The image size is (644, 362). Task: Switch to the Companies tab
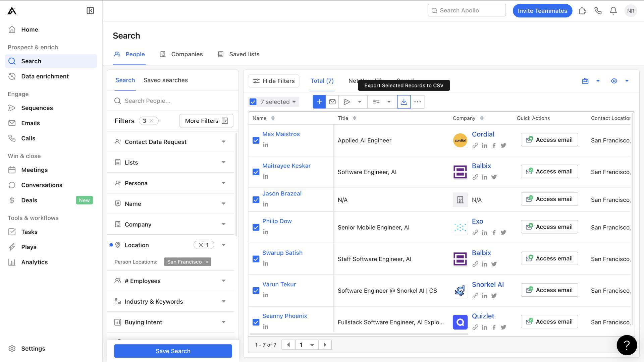coord(186,54)
